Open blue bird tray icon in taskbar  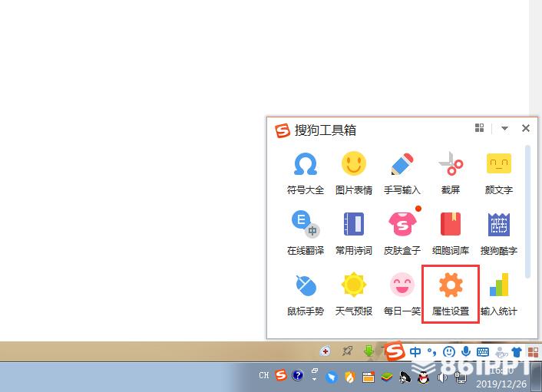point(332,377)
